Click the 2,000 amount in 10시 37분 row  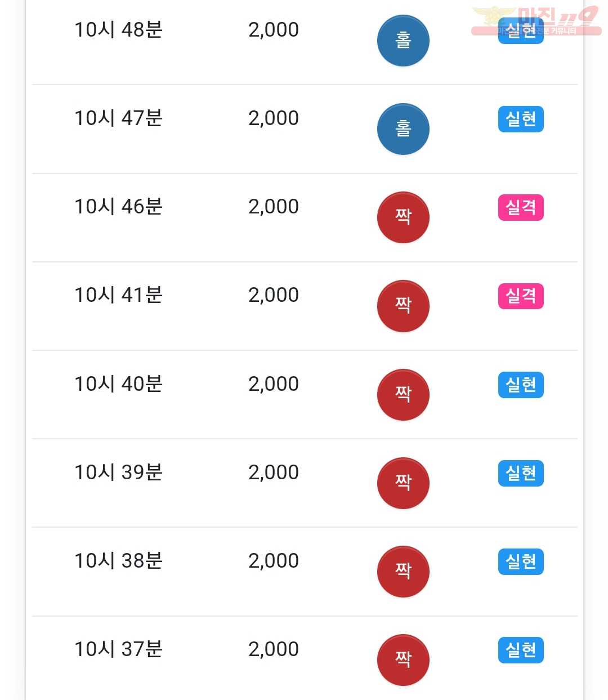[274, 649]
